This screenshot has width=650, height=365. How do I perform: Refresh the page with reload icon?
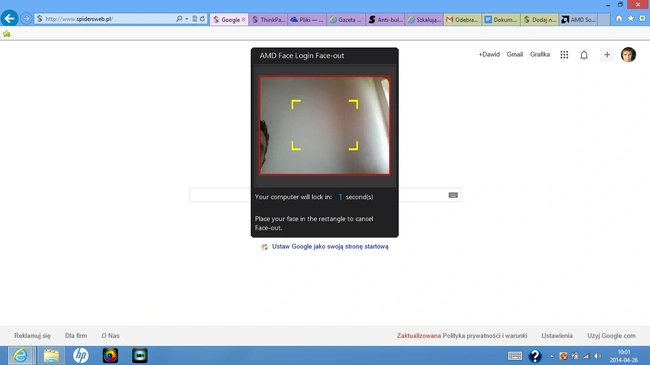[202, 19]
